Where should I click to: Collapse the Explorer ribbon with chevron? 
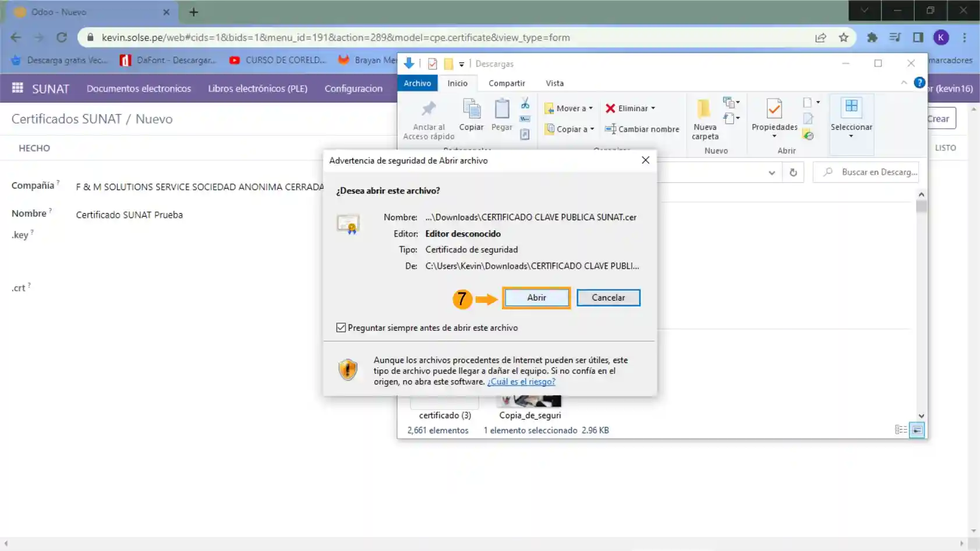(904, 83)
